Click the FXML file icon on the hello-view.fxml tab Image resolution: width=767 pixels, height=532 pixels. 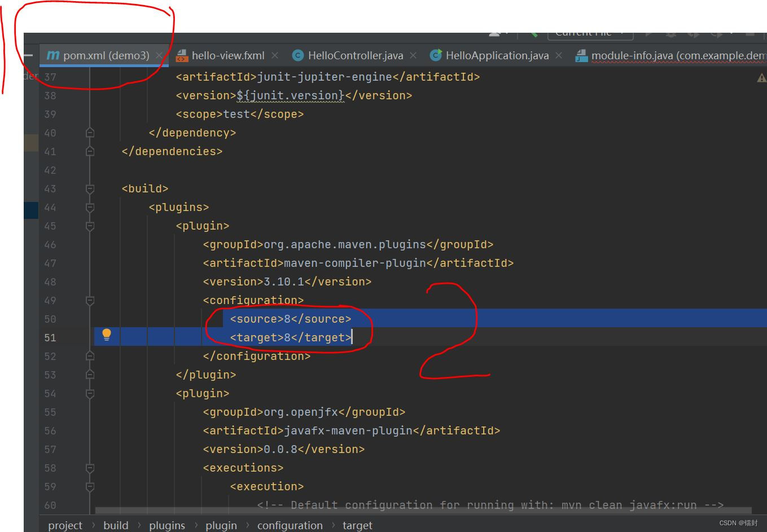pyautogui.click(x=182, y=55)
